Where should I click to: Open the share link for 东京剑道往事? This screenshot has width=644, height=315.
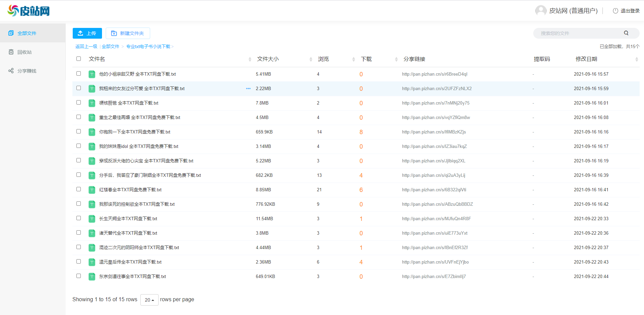point(434,277)
